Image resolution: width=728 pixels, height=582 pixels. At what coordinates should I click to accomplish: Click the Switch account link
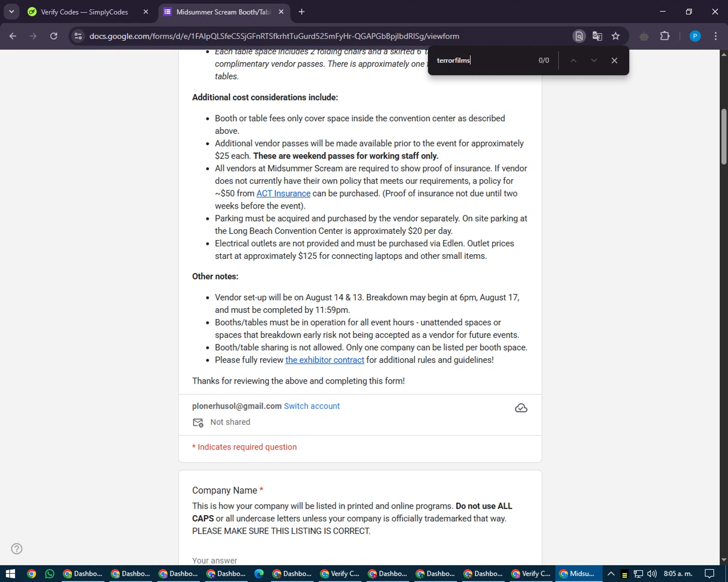pos(312,406)
